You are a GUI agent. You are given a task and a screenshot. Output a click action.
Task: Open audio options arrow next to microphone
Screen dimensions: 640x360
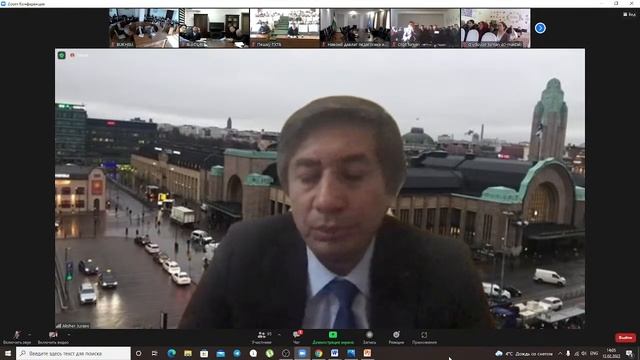coord(29,335)
